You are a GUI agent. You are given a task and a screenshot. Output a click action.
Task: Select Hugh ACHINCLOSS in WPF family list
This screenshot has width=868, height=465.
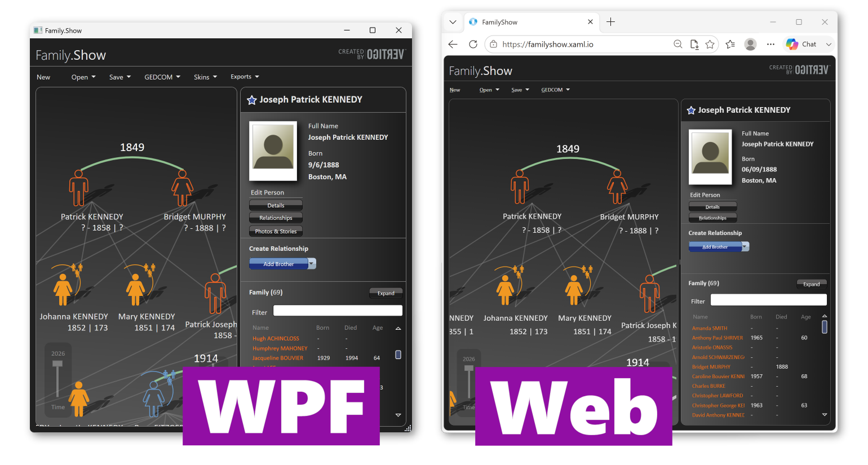276,339
